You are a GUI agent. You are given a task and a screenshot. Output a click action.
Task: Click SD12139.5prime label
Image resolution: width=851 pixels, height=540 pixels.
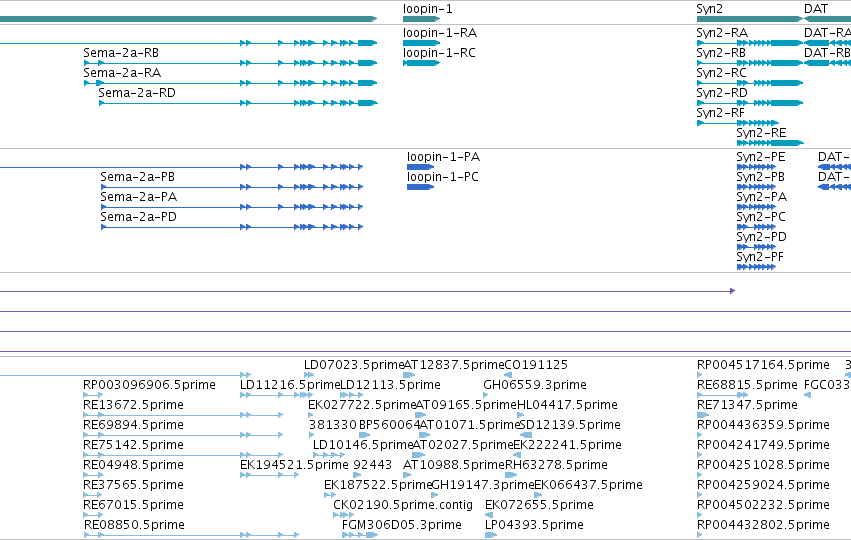[570, 425]
